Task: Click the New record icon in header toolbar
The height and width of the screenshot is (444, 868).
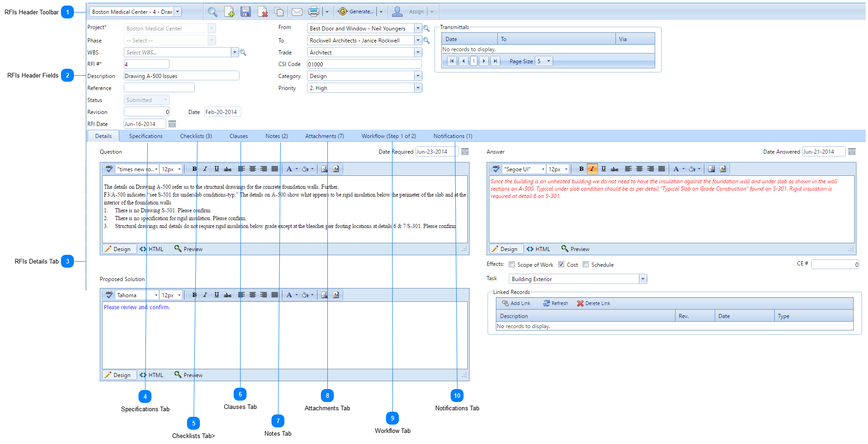Action: pyautogui.click(x=229, y=12)
